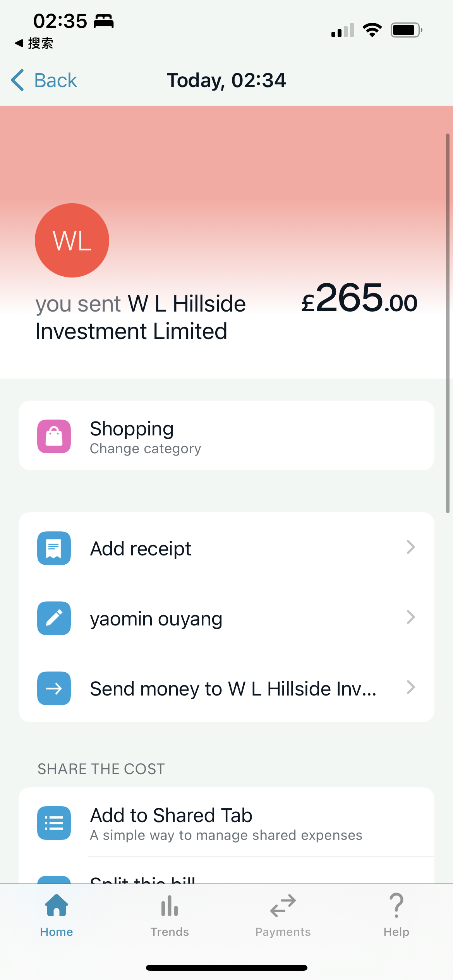
Task: Tap the pencil edit note icon
Action: pyautogui.click(x=54, y=618)
